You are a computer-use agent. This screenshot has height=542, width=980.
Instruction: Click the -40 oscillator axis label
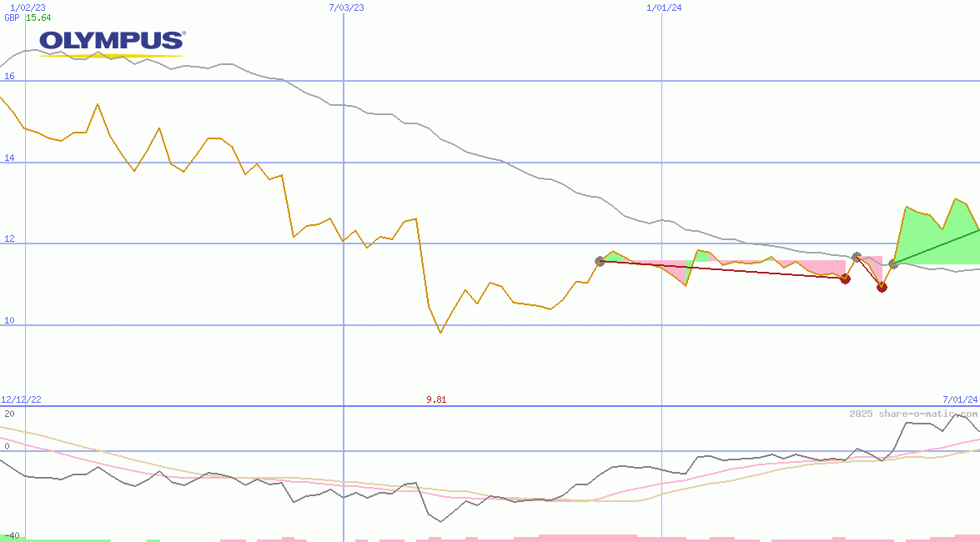(x=12, y=535)
